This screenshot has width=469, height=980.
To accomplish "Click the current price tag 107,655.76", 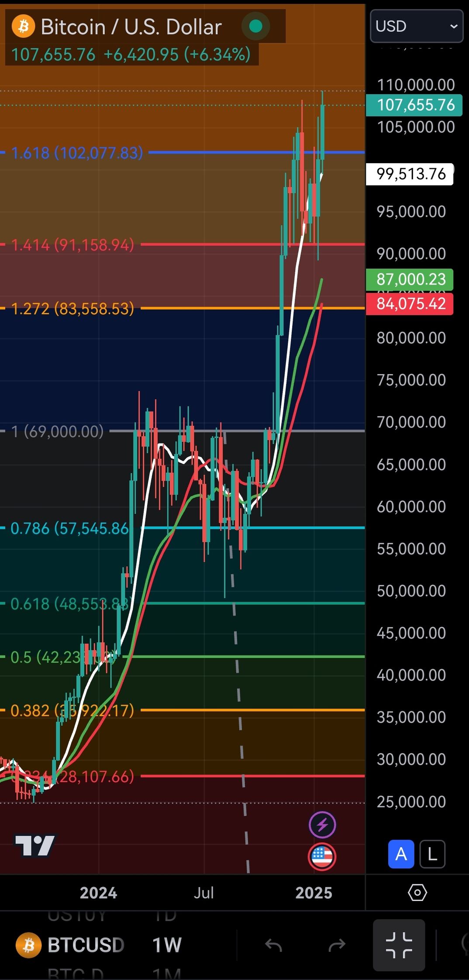I will (414, 105).
